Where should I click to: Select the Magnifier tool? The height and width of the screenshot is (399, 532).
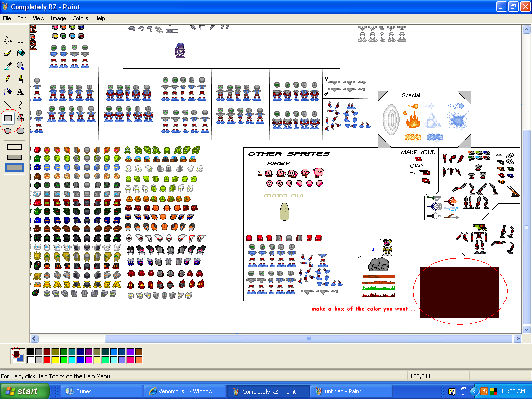coord(20,65)
